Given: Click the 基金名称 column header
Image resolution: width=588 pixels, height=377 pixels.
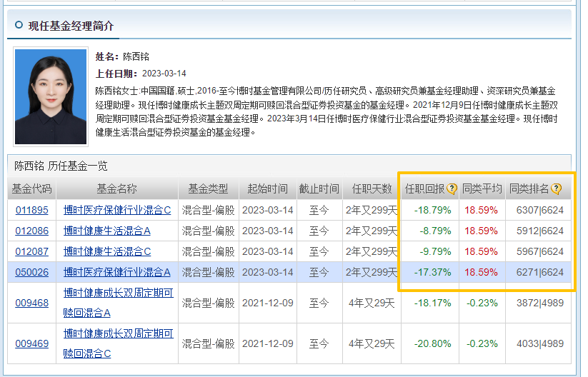Looking at the screenshot, I should pyautogui.click(x=116, y=189).
